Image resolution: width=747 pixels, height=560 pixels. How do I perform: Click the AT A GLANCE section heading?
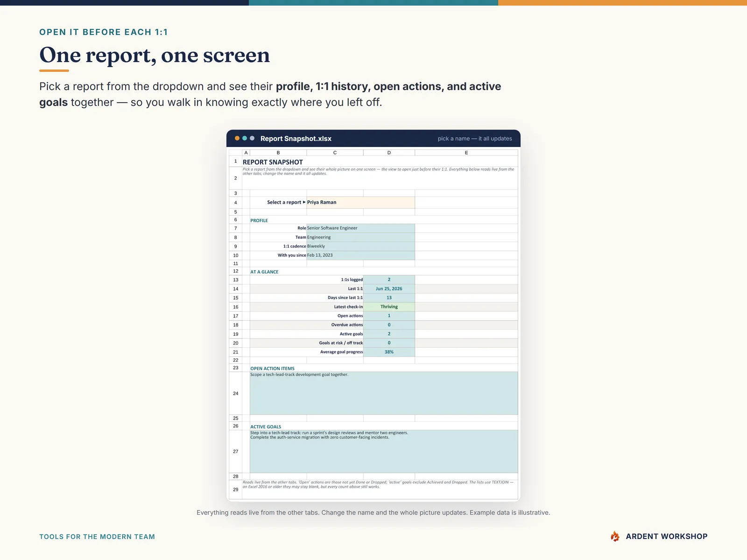coord(264,272)
